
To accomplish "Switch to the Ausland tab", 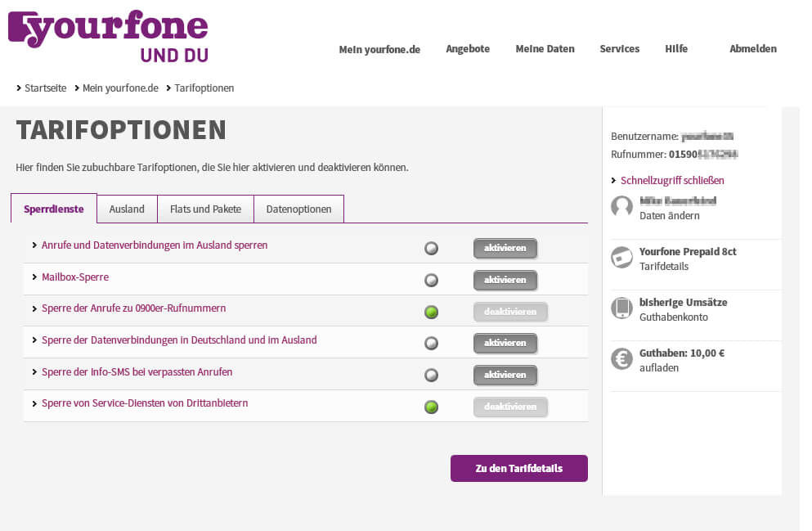I will 126,209.
